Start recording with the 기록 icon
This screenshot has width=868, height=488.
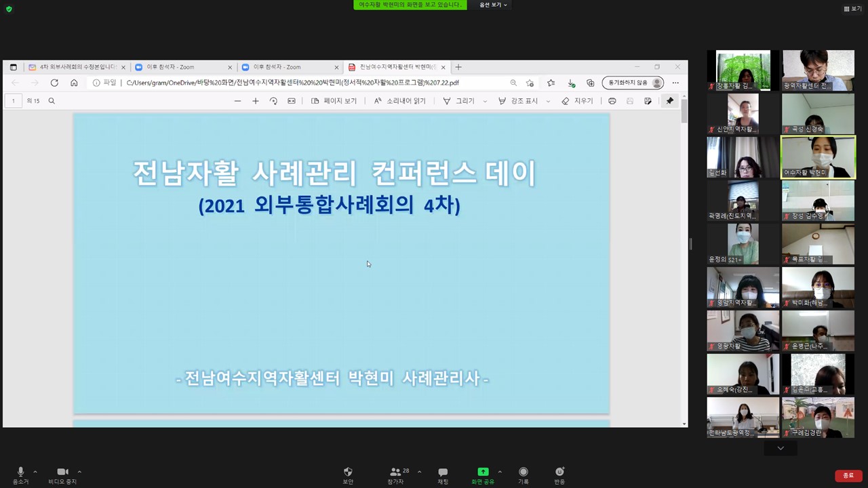[x=524, y=472]
